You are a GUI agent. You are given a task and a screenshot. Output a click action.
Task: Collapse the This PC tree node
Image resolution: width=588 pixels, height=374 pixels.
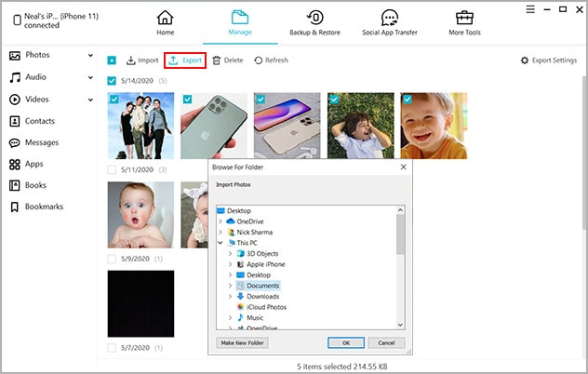click(x=220, y=243)
